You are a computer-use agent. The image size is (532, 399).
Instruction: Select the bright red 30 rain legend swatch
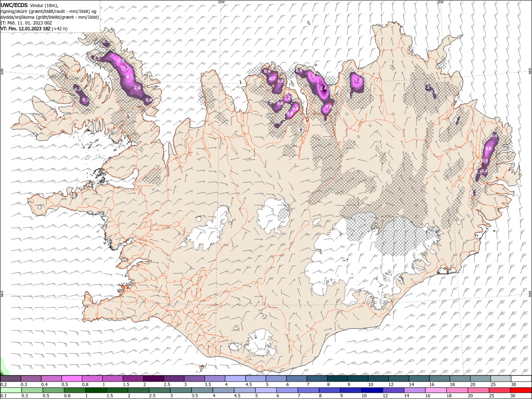click(521, 390)
